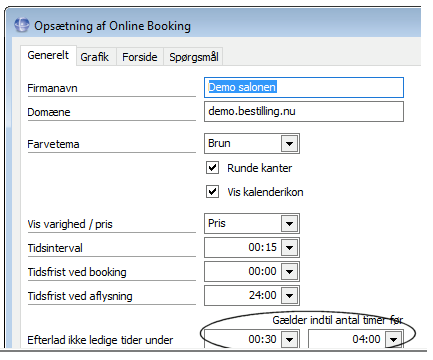Click the Domæne label
The image size is (433, 360).
(x=49, y=112)
